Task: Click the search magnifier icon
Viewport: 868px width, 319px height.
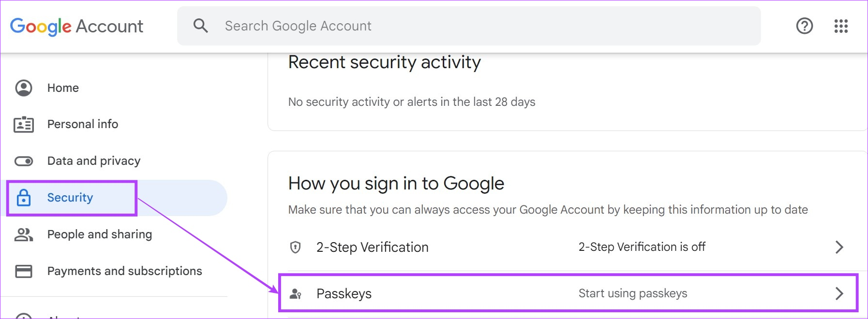Action: pos(200,26)
